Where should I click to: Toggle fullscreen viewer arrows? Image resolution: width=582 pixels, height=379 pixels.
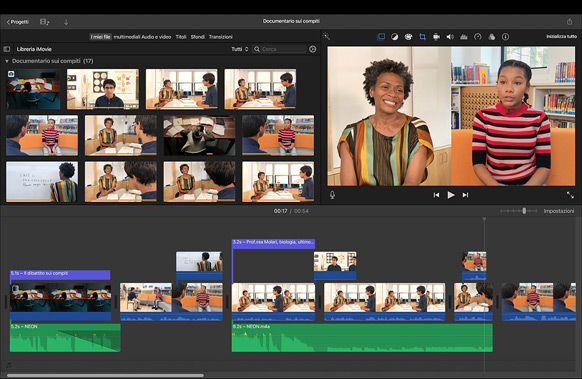pyautogui.click(x=570, y=195)
